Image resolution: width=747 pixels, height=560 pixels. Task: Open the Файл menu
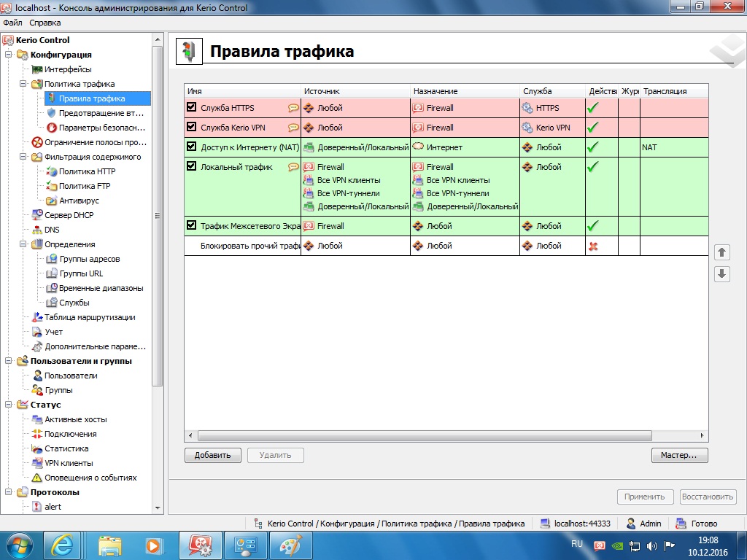pos(12,23)
